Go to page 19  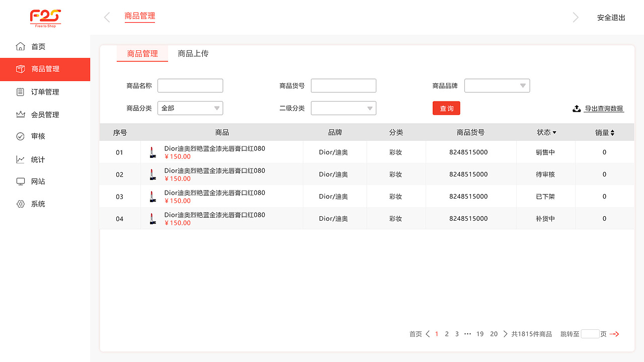[480, 334]
